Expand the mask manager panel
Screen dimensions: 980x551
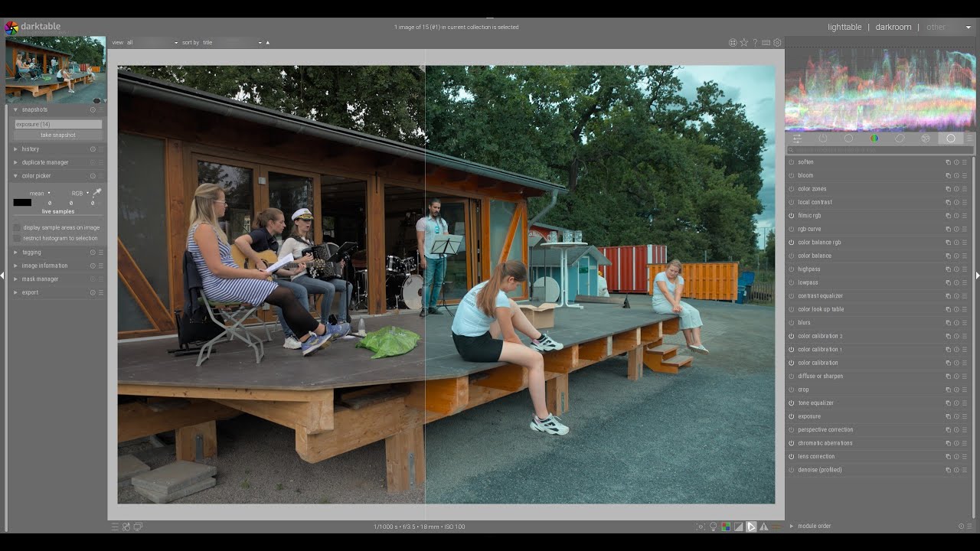click(15, 279)
